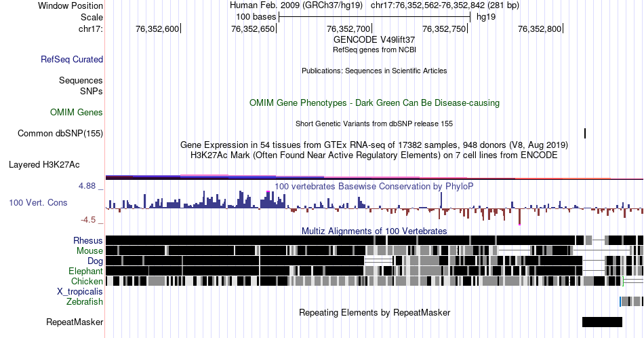Click 'Publications: Sequences in Scientific Articles' title
Image resolution: width=644 pixels, height=338 pixels.
point(374,71)
